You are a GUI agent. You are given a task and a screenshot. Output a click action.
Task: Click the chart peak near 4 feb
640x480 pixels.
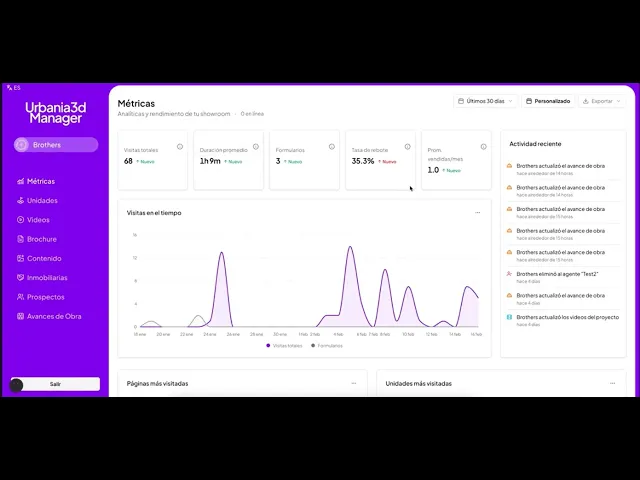pos(350,247)
